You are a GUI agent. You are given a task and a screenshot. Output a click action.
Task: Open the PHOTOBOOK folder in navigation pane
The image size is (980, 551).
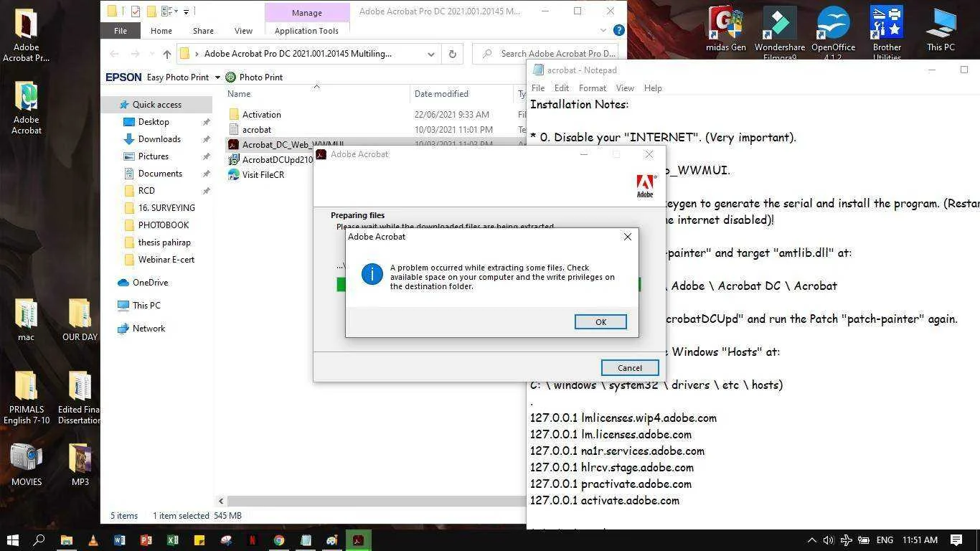point(164,225)
